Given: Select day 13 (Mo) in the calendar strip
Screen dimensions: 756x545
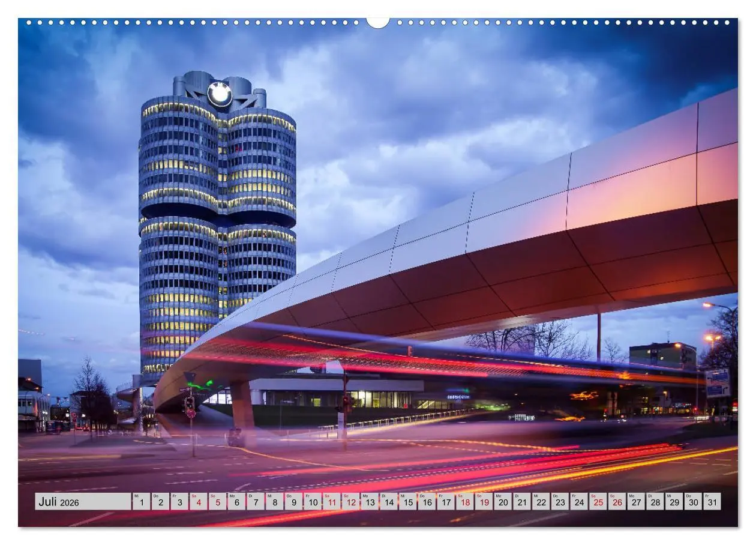Looking at the screenshot, I should coord(370,502).
